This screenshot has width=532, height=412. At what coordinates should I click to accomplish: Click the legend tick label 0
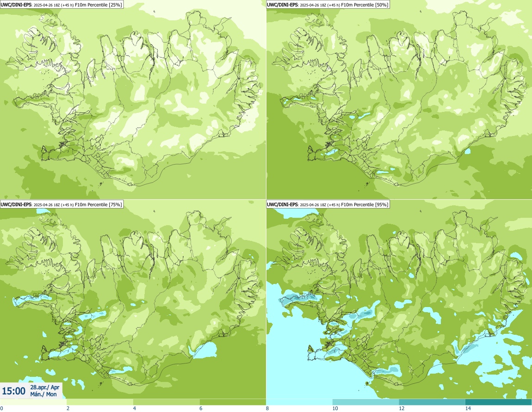pyautogui.click(x=2, y=408)
